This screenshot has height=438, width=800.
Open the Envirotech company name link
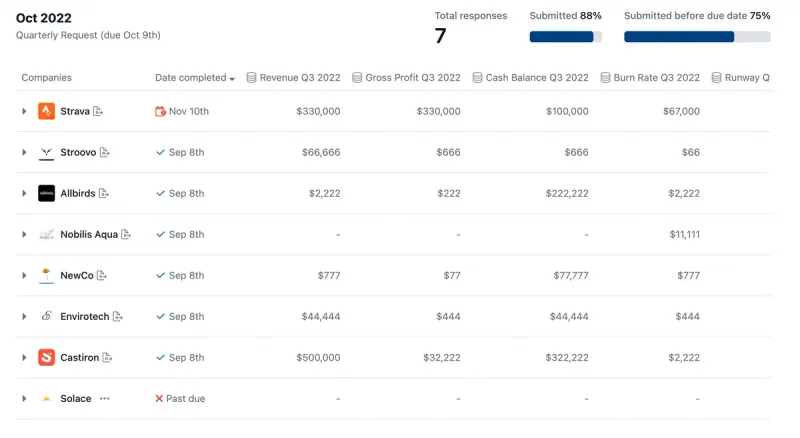click(85, 317)
